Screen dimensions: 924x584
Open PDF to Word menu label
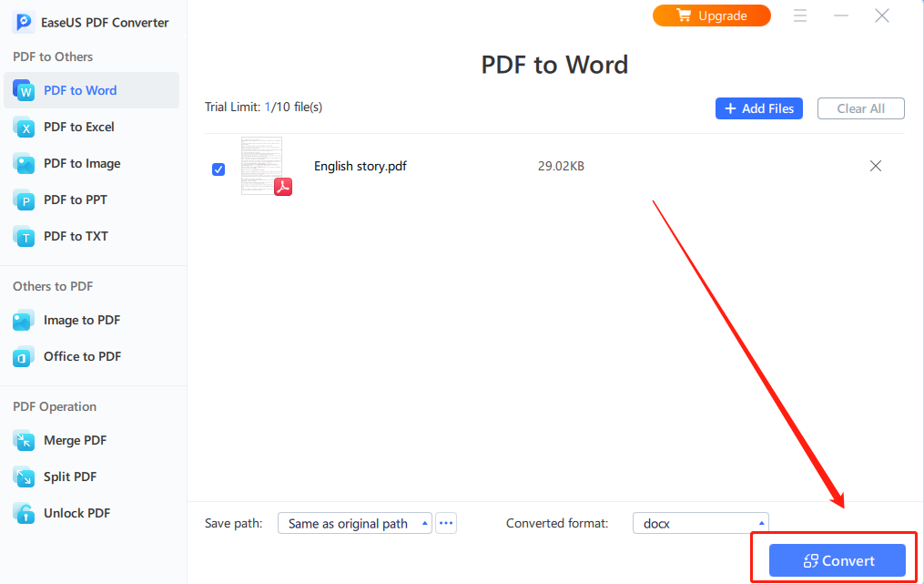(80, 90)
